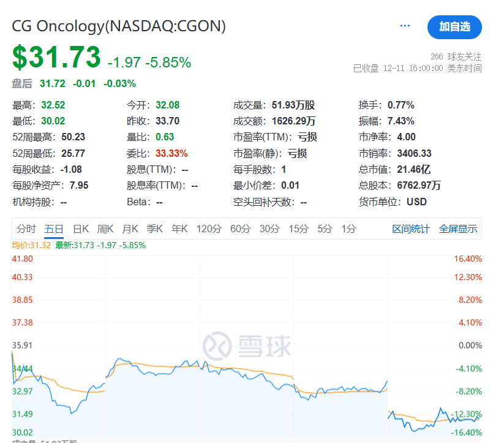The height and width of the screenshot is (443, 504).
Task: Click the -1.97 -5.85% price change text
Action: point(149,62)
